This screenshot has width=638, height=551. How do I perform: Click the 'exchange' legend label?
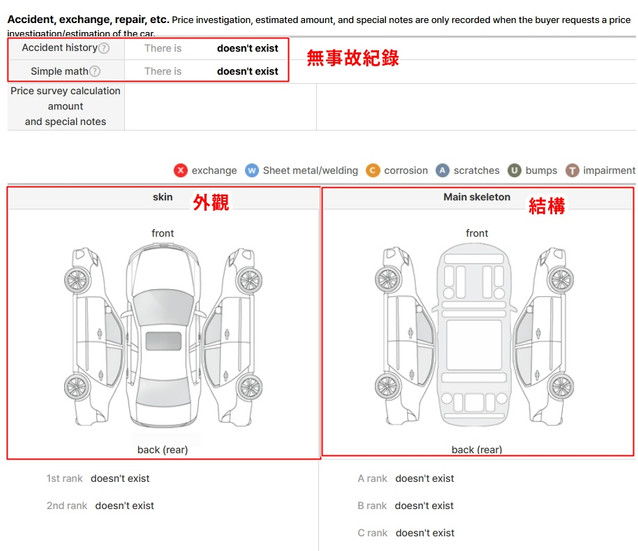(x=214, y=171)
